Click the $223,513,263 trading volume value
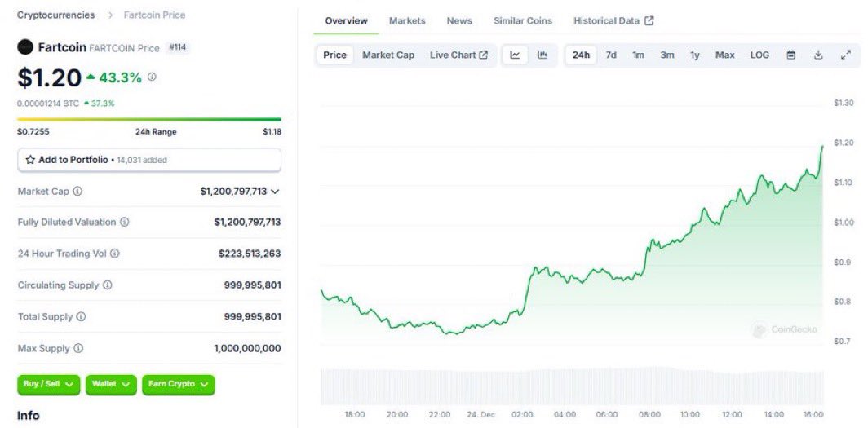Image resolution: width=868 pixels, height=428 pixels. click(x=250, y=254)
